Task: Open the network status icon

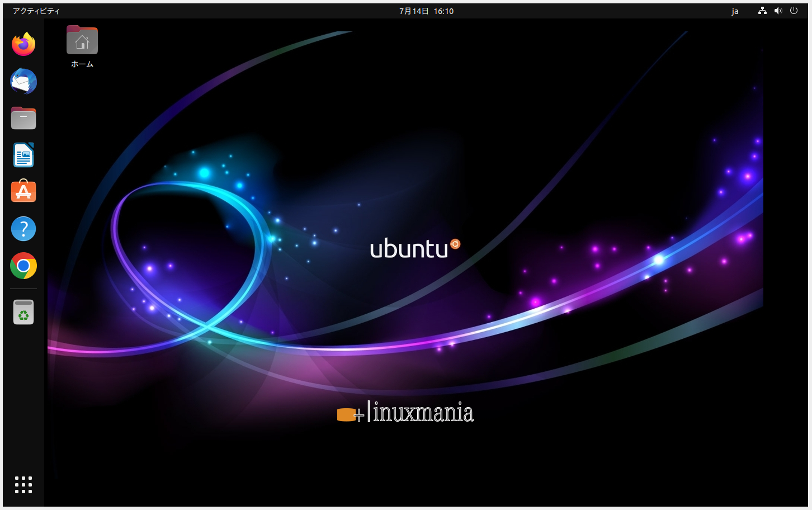Action: [762, 11]
